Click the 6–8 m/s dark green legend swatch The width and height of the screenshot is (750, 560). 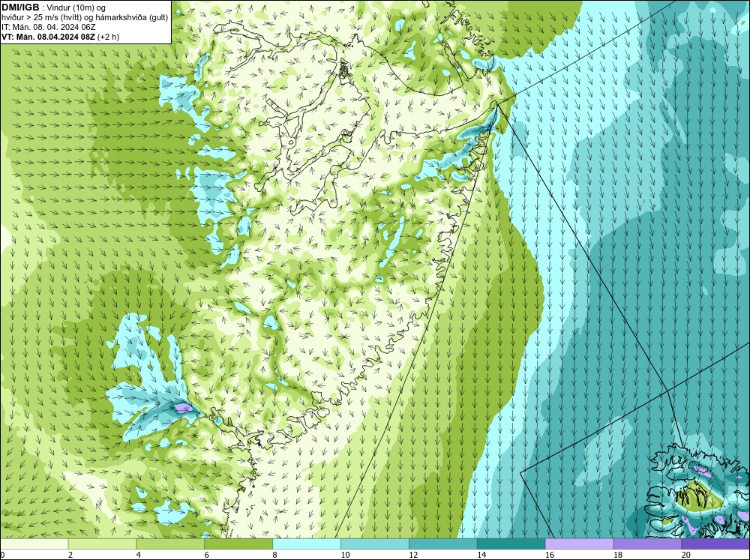tap(238, 544)
